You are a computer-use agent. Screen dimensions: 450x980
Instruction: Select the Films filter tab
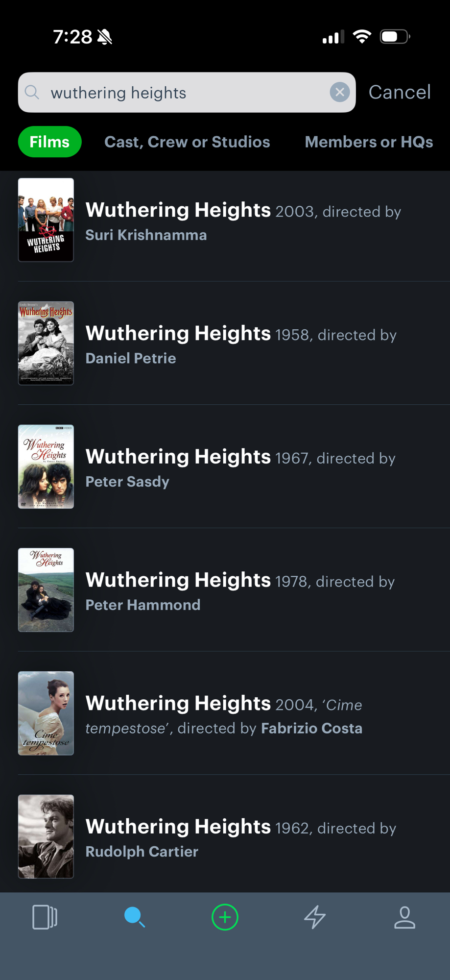coord(49,142)
